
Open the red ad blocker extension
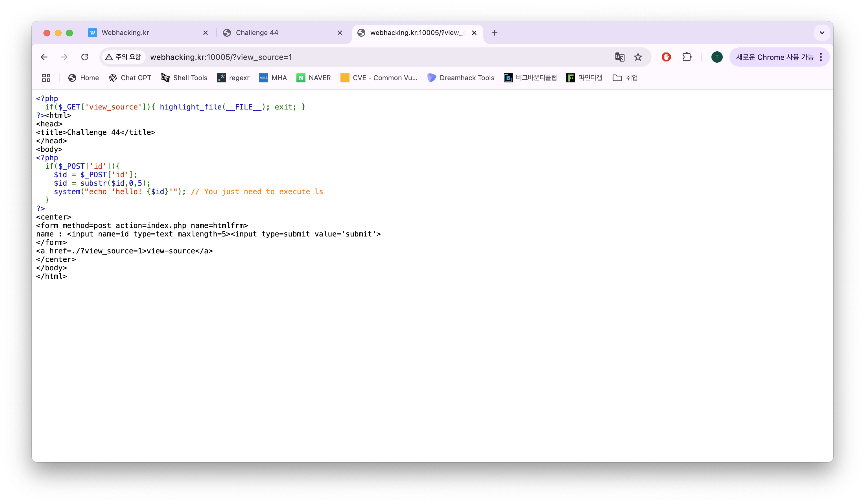pyautogui.click(x=666, y=57)
